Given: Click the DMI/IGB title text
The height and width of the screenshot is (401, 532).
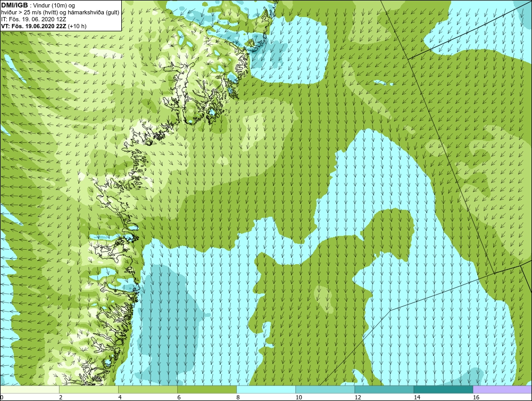Looking at the screenshot, I should 14,5.
